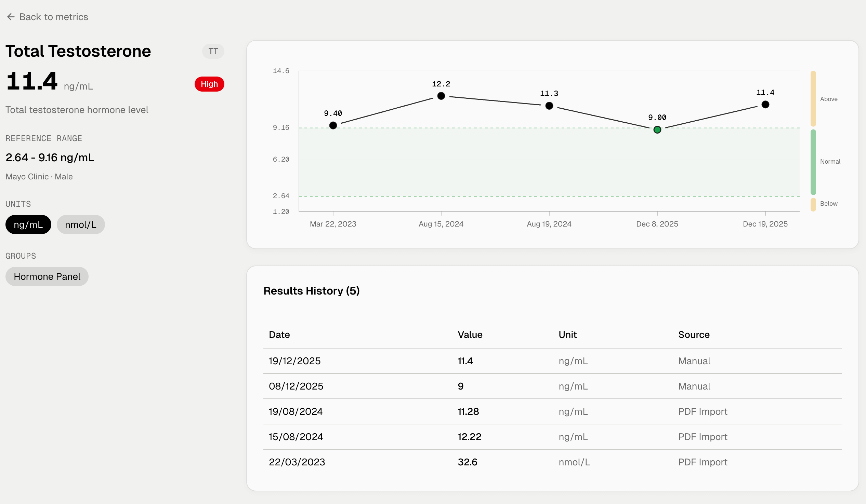Click 'Mar 22, 2023' axis label
This screenshot has height=504, width=866.
pyautogui.click(x=333, y=224)
